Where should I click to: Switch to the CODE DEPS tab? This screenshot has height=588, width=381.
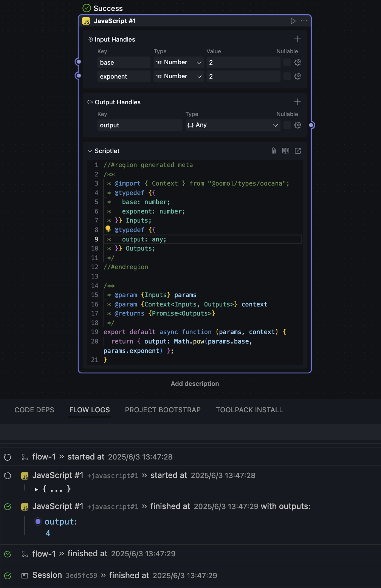pyautogui.click(x=34, y=410)
